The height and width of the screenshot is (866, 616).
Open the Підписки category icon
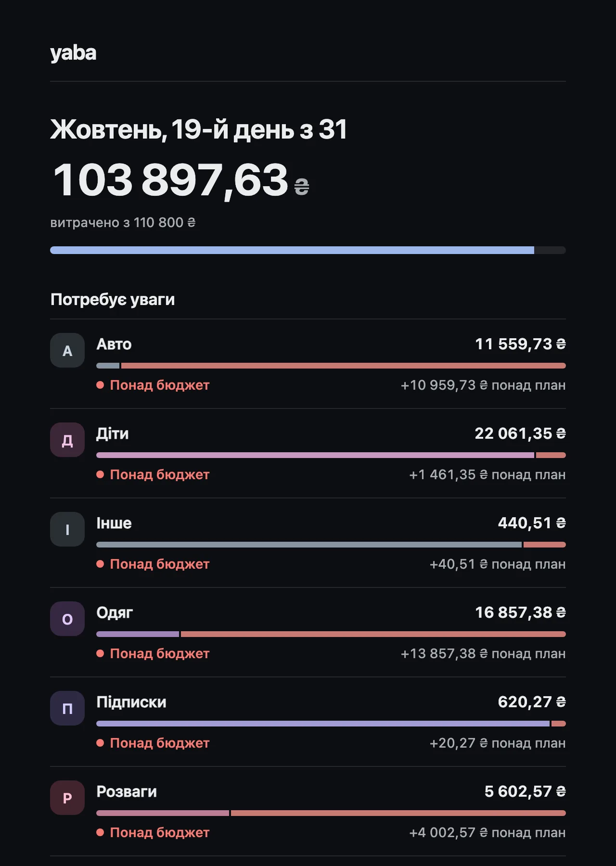point(67,708)
